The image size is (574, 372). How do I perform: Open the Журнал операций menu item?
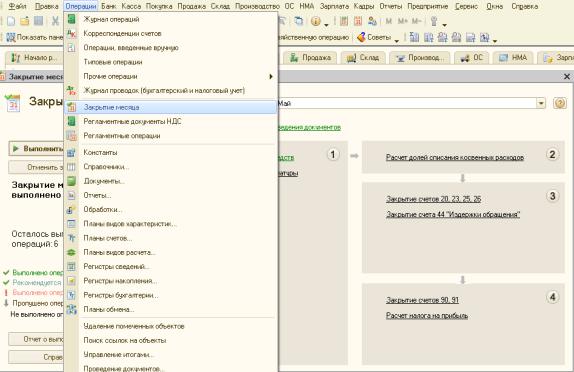171,19
